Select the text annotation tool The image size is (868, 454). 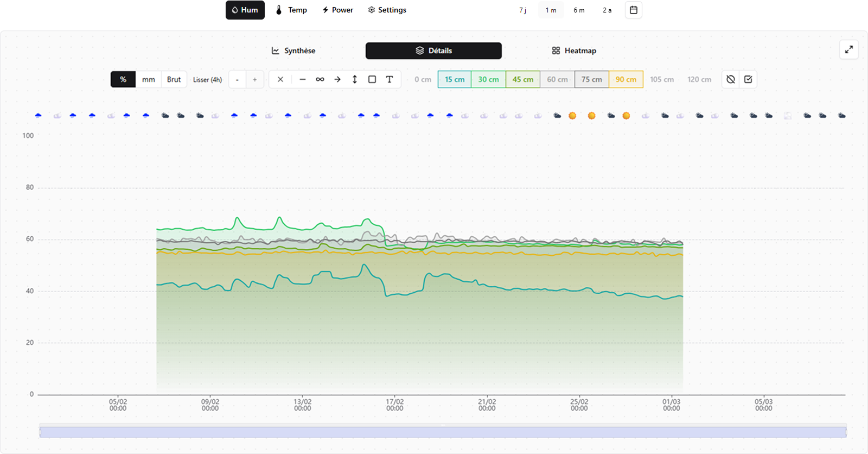pyautogui.click(x=390, y=79)
